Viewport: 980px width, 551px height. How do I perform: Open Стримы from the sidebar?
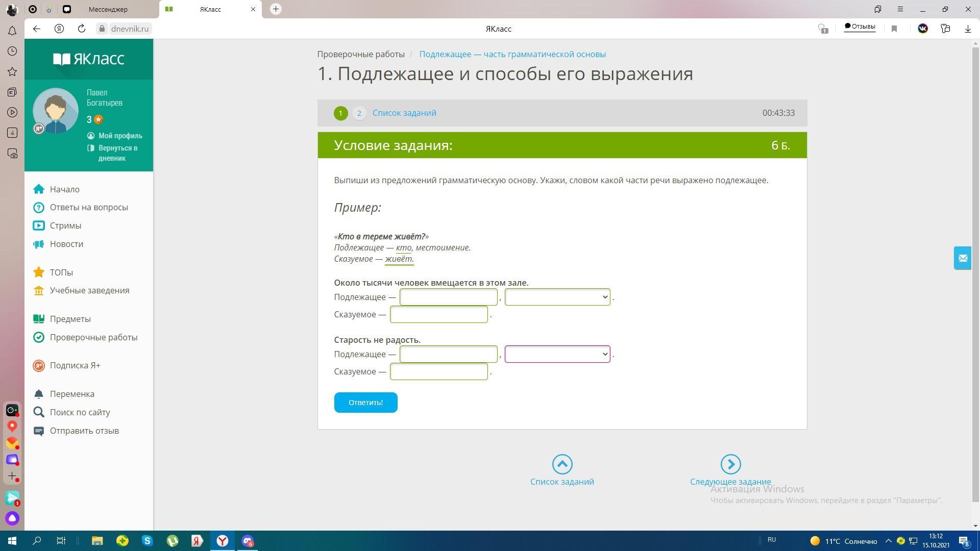[65, 226]
